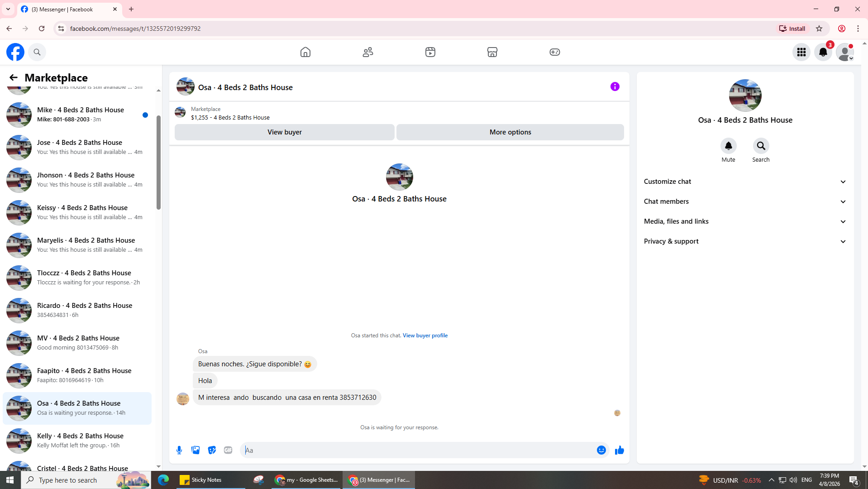The width and height of the screenshot is (868, 489).
Task: Open the Video (Watch) tab icon
Action: coord(430,52)
